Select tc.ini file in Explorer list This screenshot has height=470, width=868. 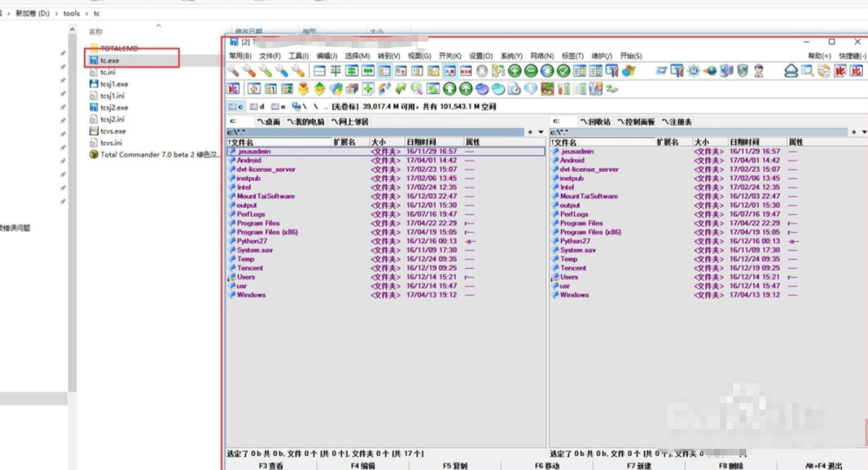(107, 72)
